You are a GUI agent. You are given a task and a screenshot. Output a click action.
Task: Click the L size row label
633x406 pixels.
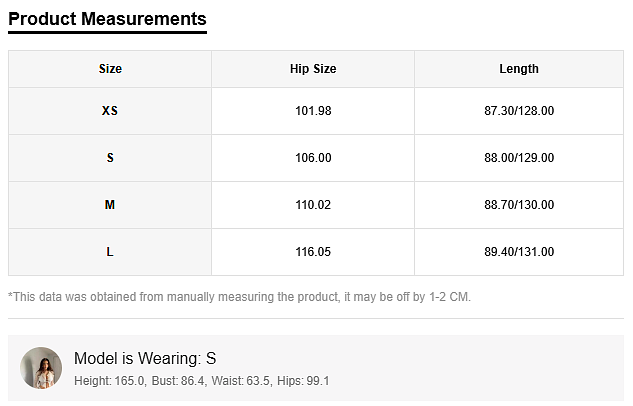(110, 252)
